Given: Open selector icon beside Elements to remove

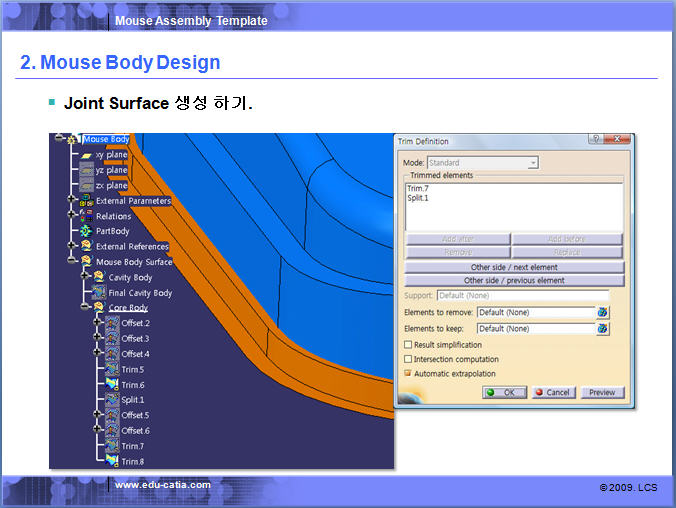Looking at the screenshot, I should 603,312.
